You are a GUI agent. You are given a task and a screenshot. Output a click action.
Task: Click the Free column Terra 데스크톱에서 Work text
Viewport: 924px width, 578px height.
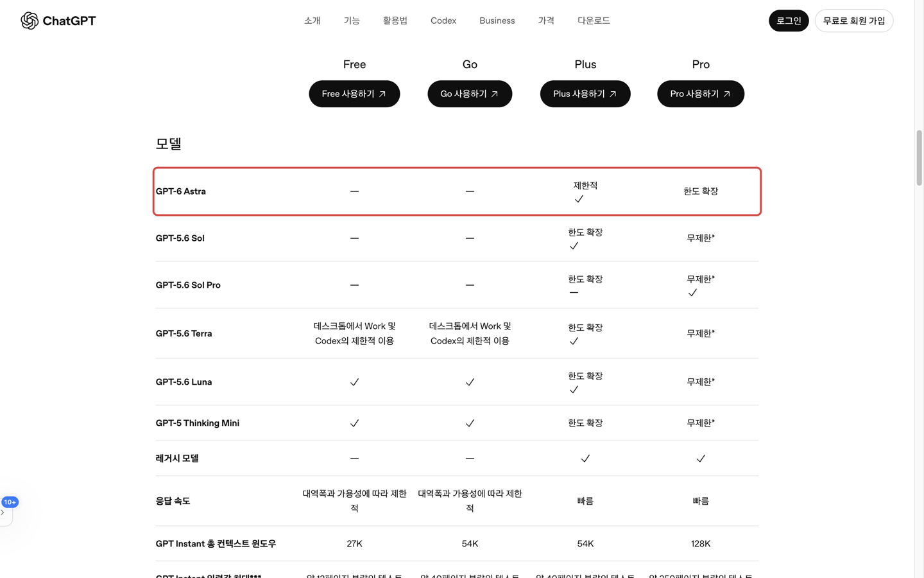click(354, 333)
